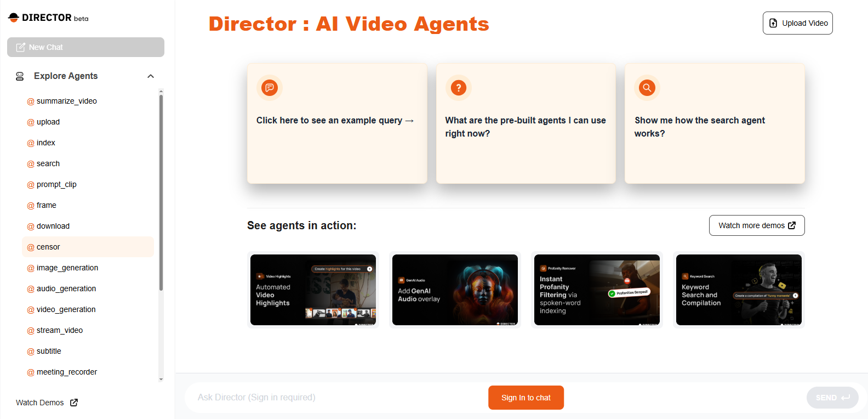The height and width of the screenshot is (419, 868).
Task: Open the example query card text
Action: [x=335, y=120]
